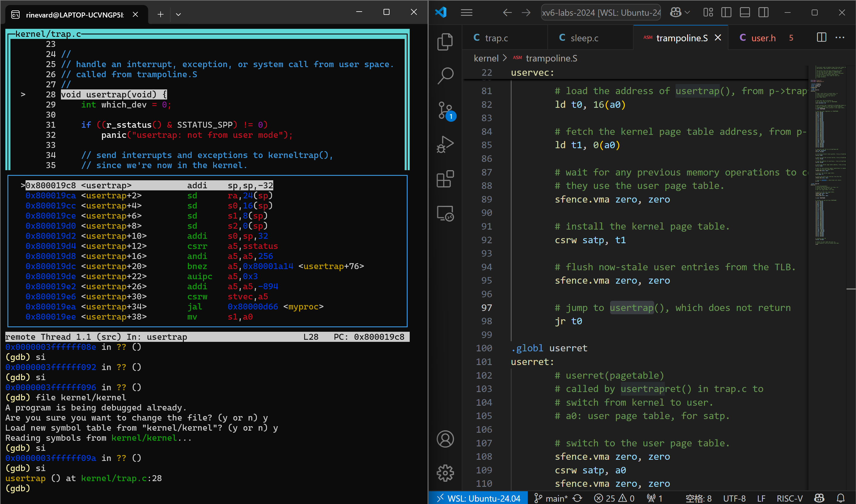The width and height of the screenshot is (856, 504).
Task: Click the xv6-labs-2024 command center search box
Action: pos(601,12)
